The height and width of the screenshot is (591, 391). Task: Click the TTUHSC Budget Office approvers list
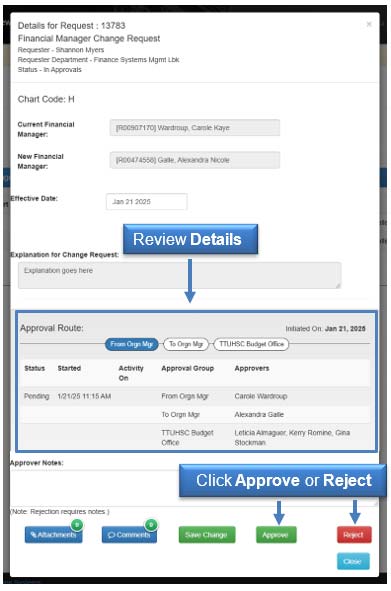292,438
